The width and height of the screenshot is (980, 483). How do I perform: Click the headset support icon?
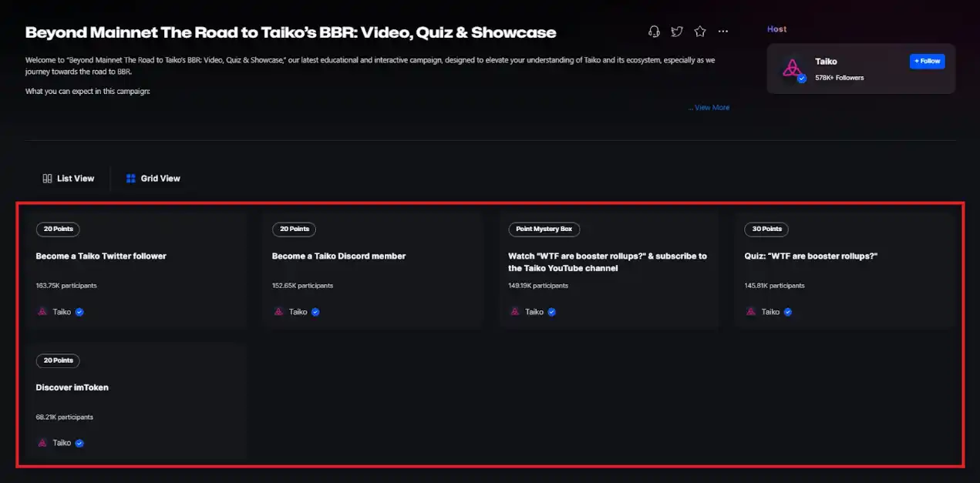pos(654,32)
